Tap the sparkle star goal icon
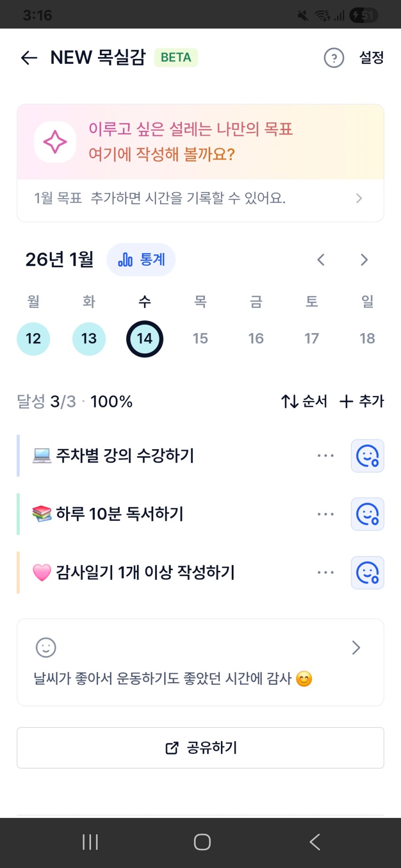 tap(55, 142)
